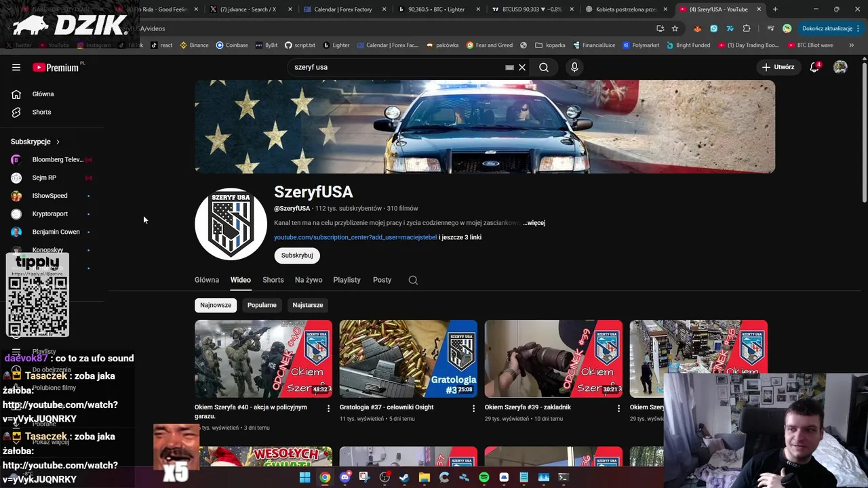Image resolution: width=868 pixels, height=488 pixels.
Task: Select the Najnowsze sort chip
Action: click(x=216, y=305)
